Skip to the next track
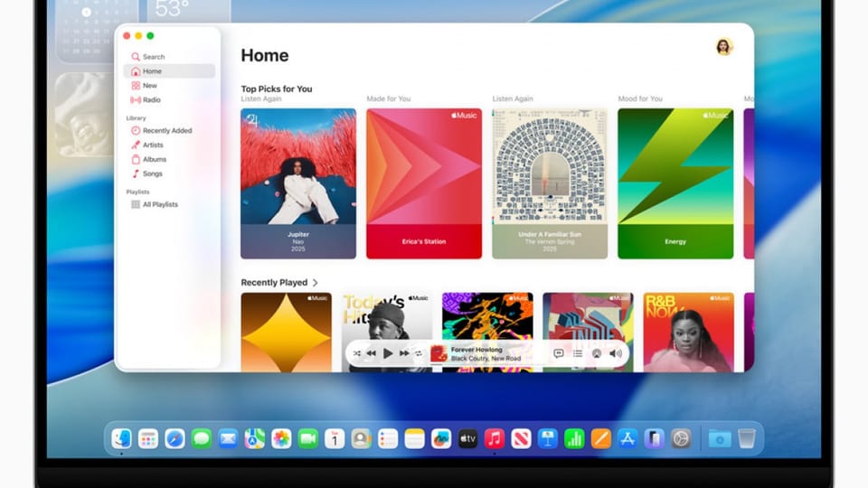The image size is (868, 488). coord(404,353)
